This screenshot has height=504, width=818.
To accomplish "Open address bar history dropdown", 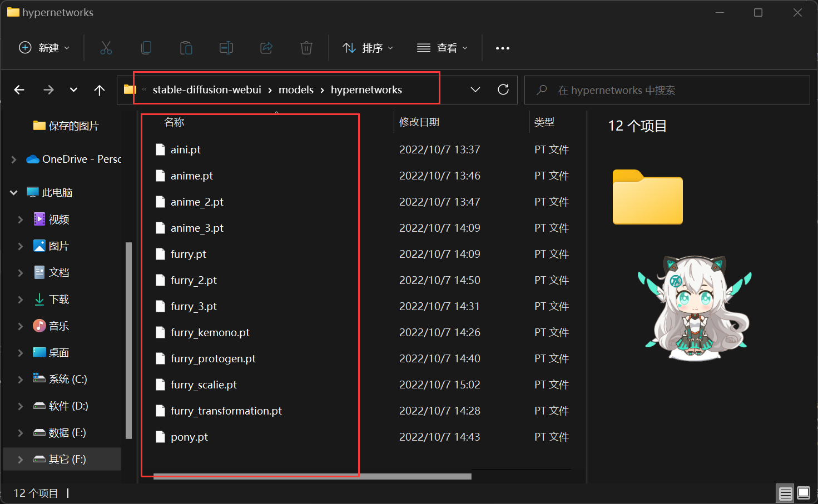I will point(475,90).
